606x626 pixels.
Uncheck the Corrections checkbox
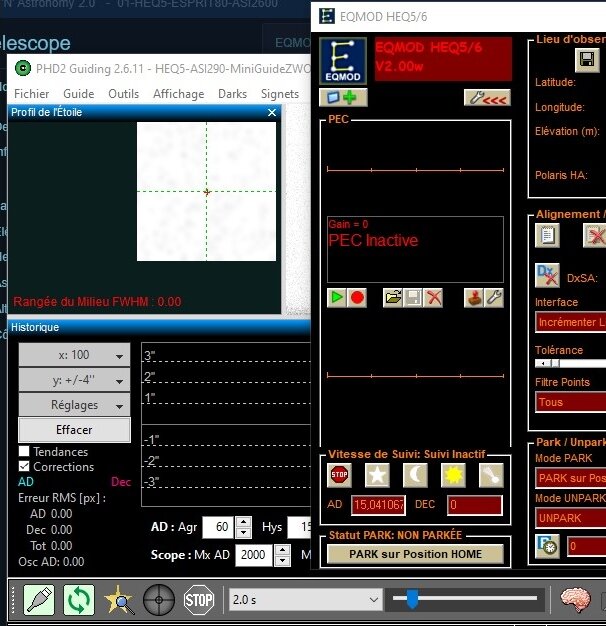point(24,466)
